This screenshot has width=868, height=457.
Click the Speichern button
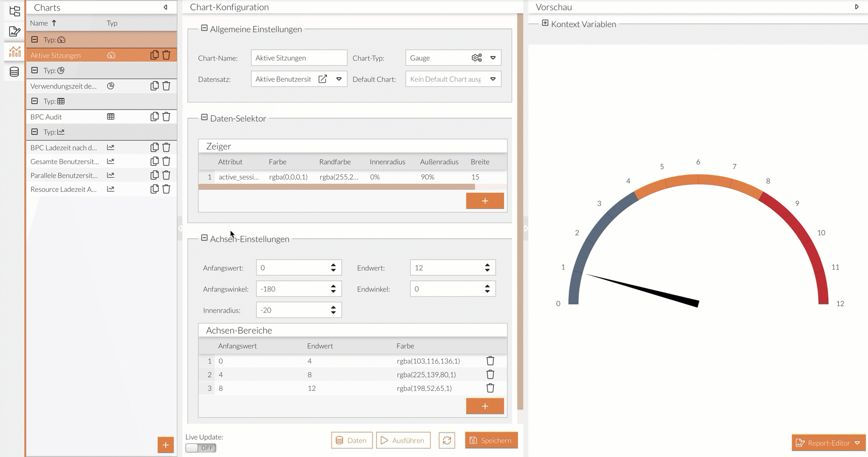491,440
